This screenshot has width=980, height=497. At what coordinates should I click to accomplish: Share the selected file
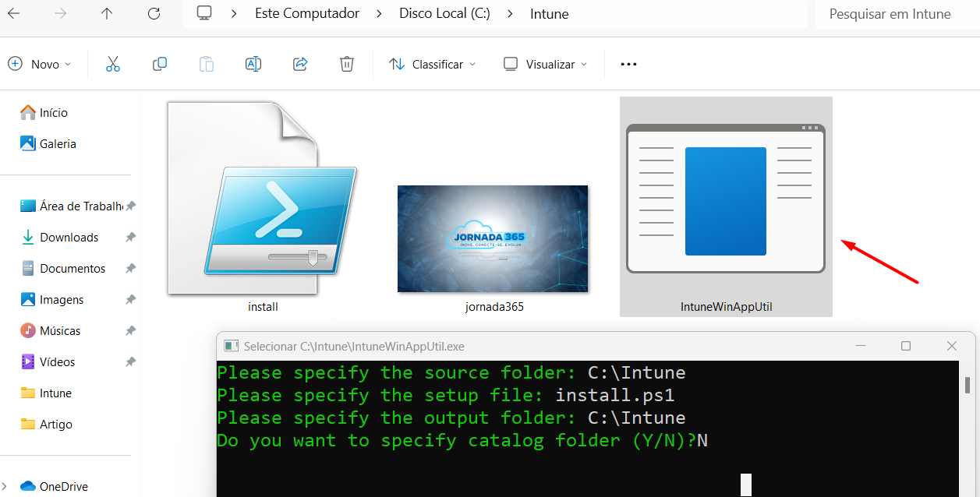[299, 63]
